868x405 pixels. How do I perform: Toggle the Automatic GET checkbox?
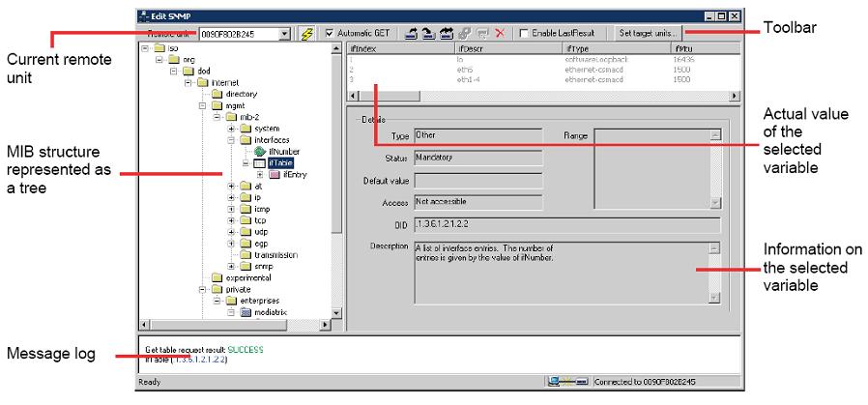[331, 33]
